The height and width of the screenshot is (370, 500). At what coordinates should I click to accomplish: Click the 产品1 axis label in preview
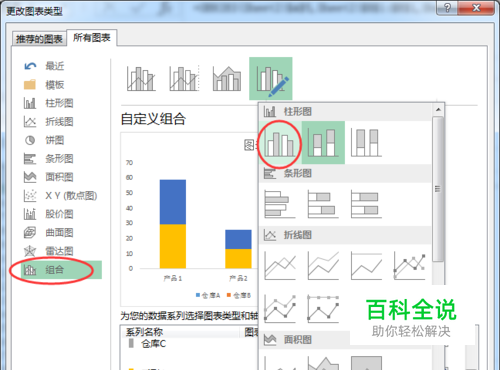click(173, 278)
